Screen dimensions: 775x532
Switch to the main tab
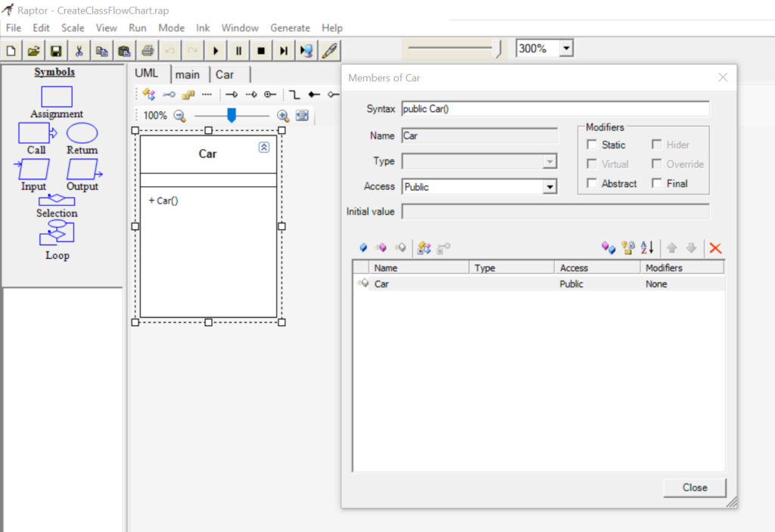(x=188, y=74)
